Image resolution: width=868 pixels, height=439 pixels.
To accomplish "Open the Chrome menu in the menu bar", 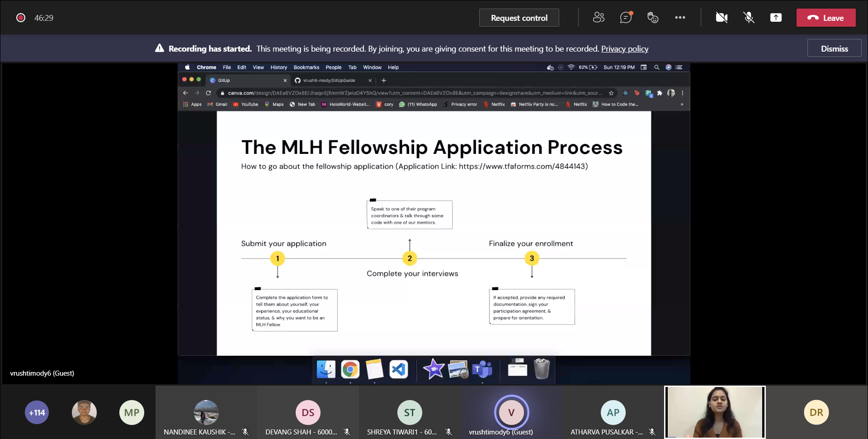I will click(x=207, y=67).
